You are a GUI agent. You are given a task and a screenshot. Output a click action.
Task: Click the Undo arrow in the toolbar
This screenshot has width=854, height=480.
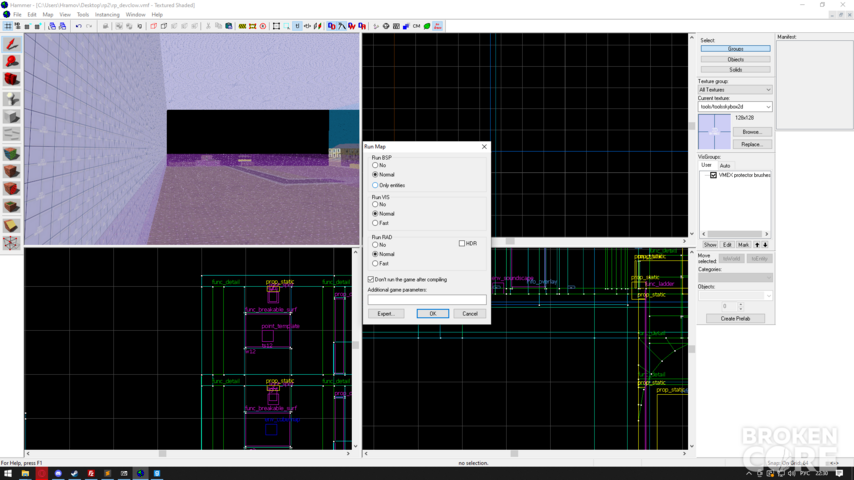(78, 26)
